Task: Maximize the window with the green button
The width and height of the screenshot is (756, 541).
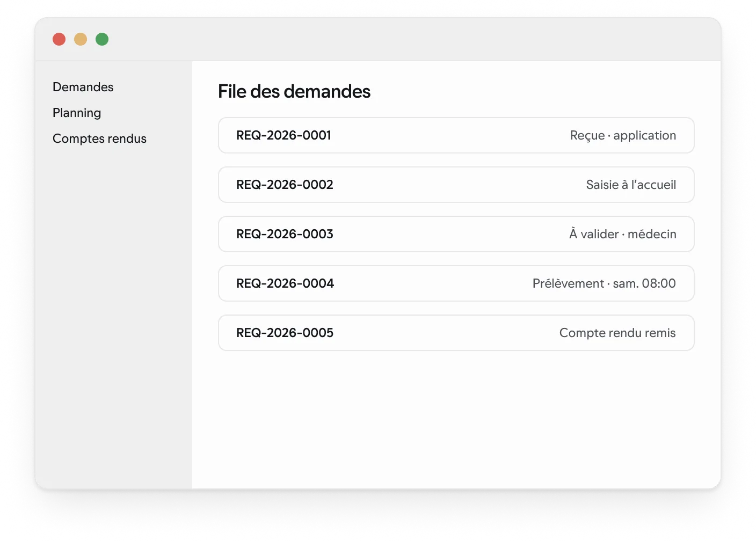Action: tap(102, 39)
